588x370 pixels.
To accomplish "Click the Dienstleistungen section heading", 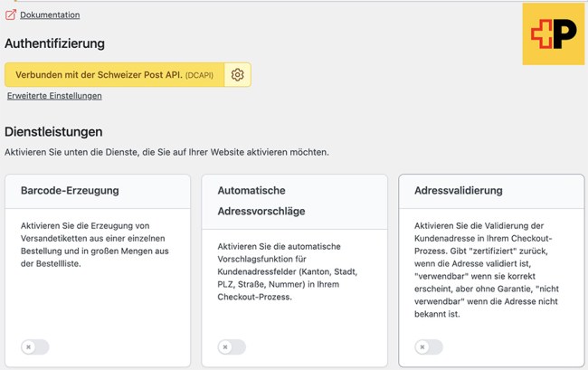I will tap(53, 132).
